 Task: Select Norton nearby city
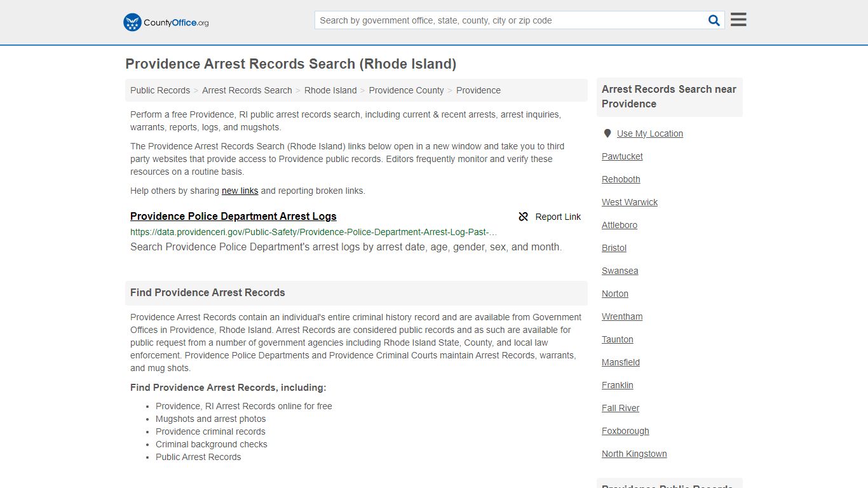615,294
